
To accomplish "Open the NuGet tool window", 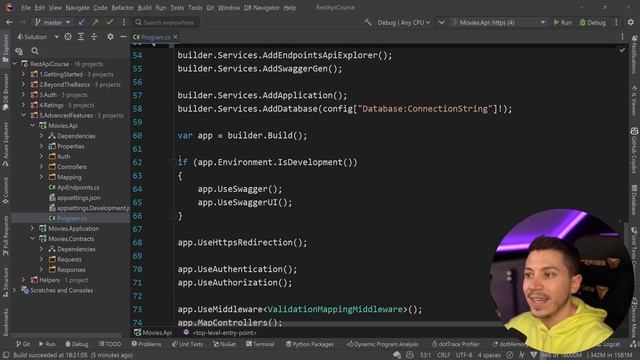I will (x=224, y=344).
